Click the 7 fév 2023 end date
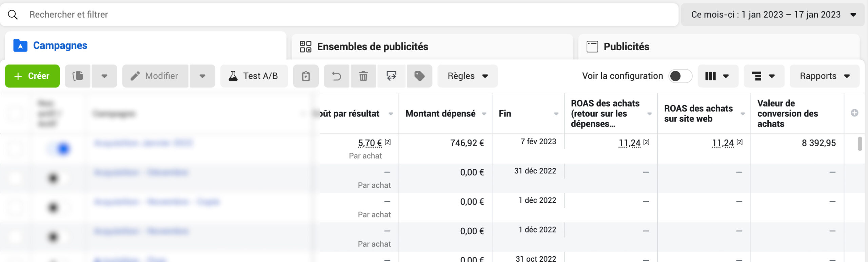Image resolution: width=868 pixels, height=262 pixels. 538,142
